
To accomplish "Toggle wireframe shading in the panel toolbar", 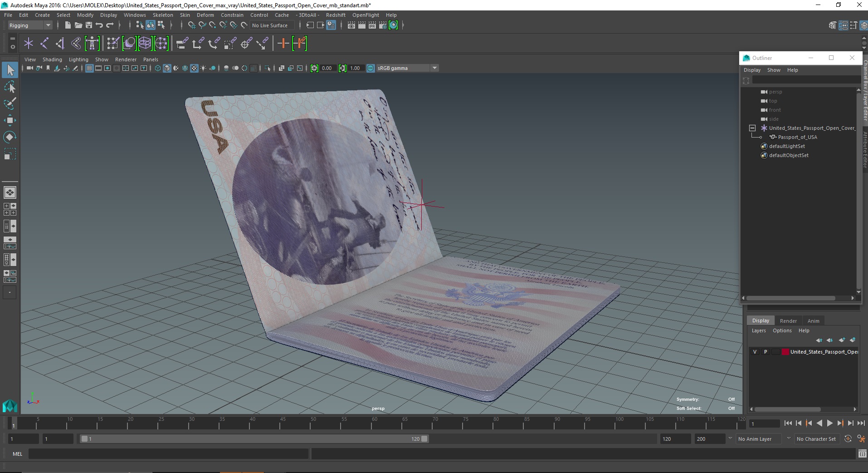I will tap(157, 68).
